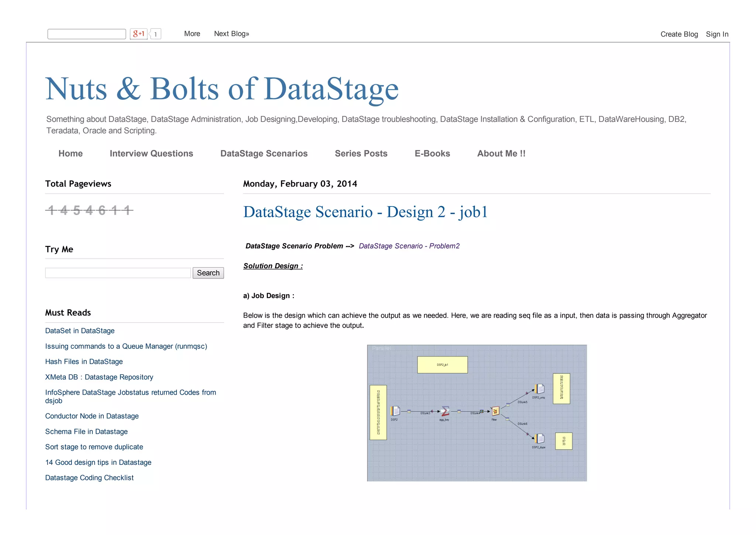Image resolution: width=756 pixels, height=535 pixels.
Task: Click the DSP2 sequential file stage icon
Action: click(x=395, y=411)
